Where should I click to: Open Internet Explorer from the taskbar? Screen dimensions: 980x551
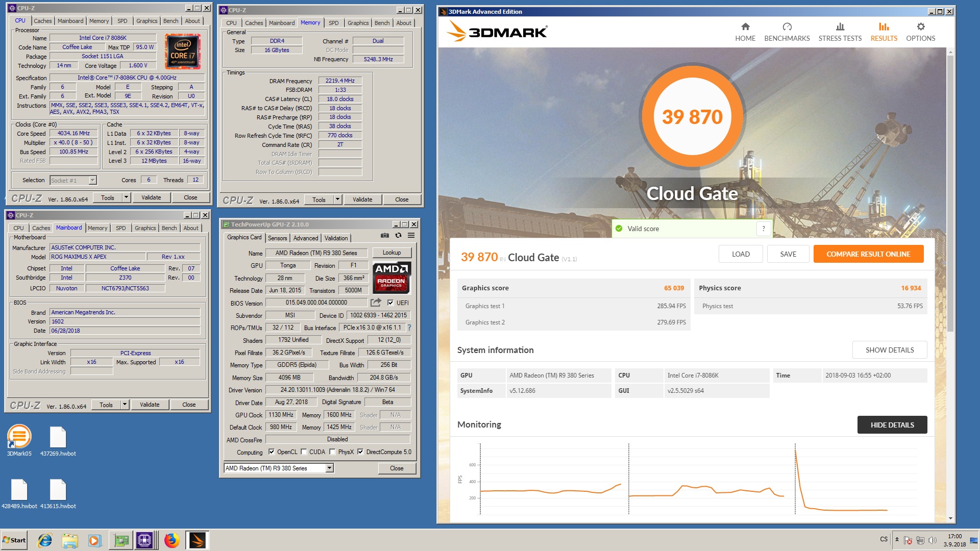click(x=45, y=540)
